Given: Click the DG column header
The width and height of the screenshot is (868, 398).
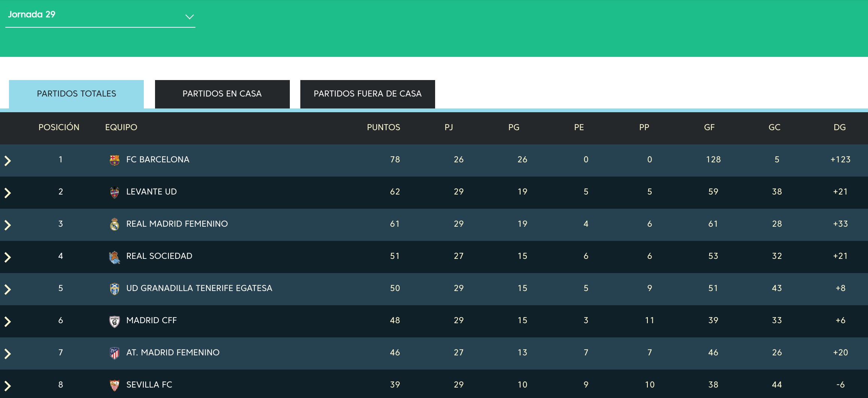Looking at the screenshot, I should [840, 128].
